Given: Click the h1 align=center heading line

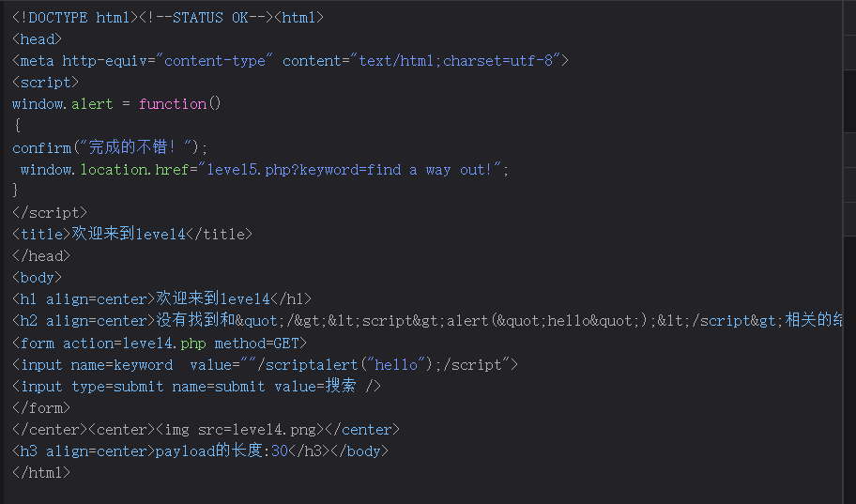Looking at the screenshot, I should pos(161,298).
